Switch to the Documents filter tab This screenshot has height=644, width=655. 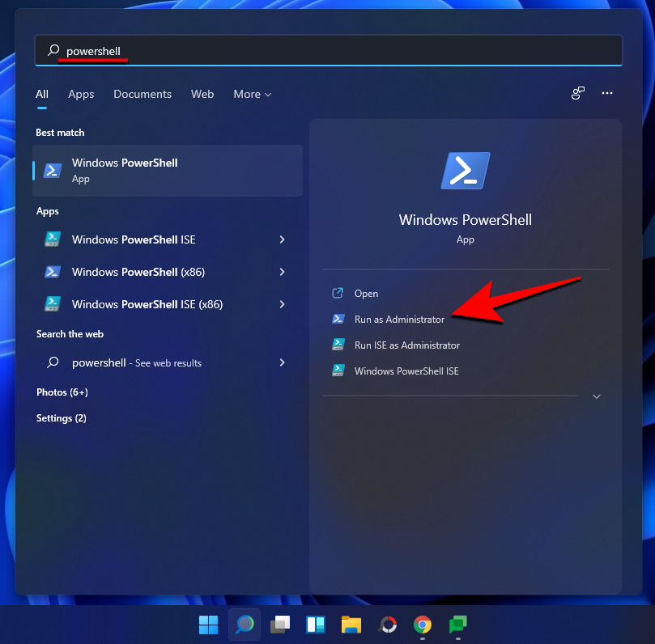click(142, 94)
